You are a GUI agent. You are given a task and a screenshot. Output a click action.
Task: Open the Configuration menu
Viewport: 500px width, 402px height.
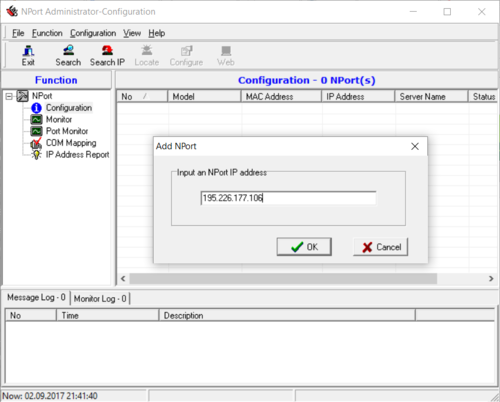[93, 33]
